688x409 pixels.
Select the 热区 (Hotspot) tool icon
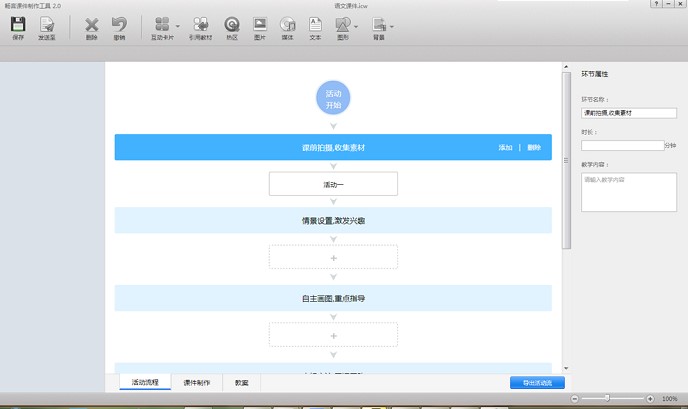coord(232,25)
